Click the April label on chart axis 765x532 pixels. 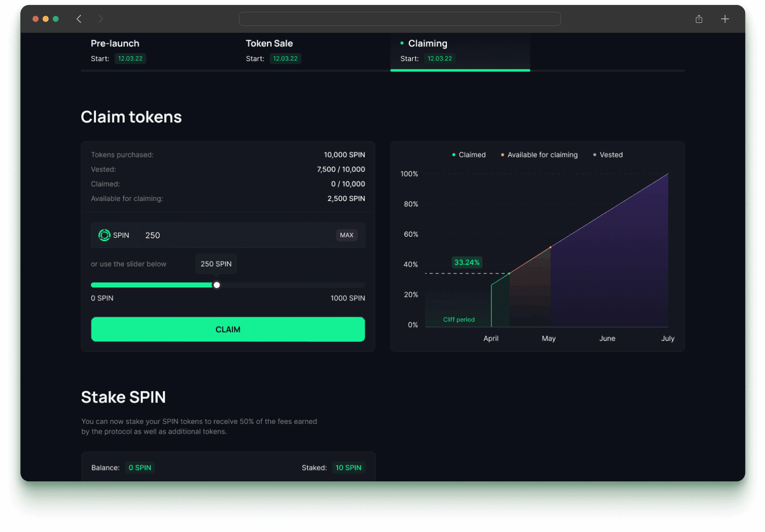coord(491,338)
